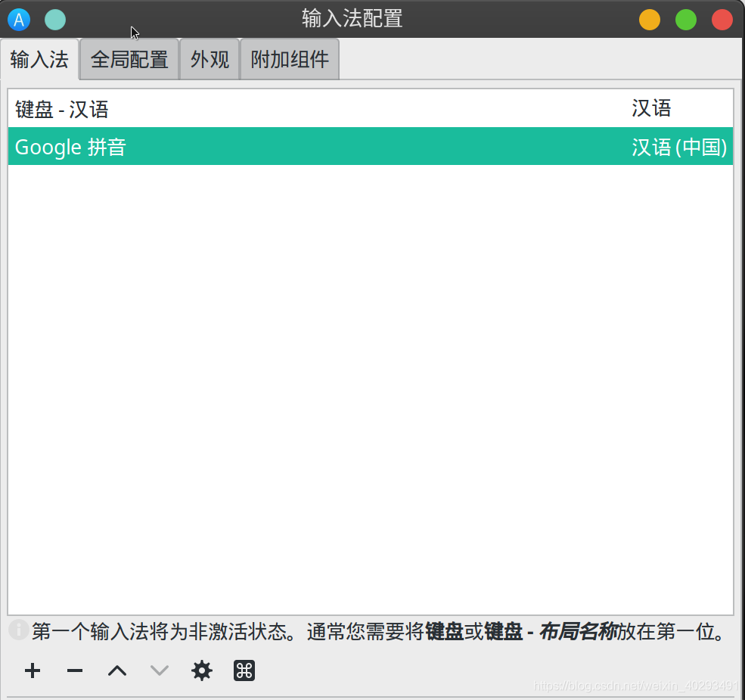
Task: Minimize window with the orange button
Action: click(650, 20)
